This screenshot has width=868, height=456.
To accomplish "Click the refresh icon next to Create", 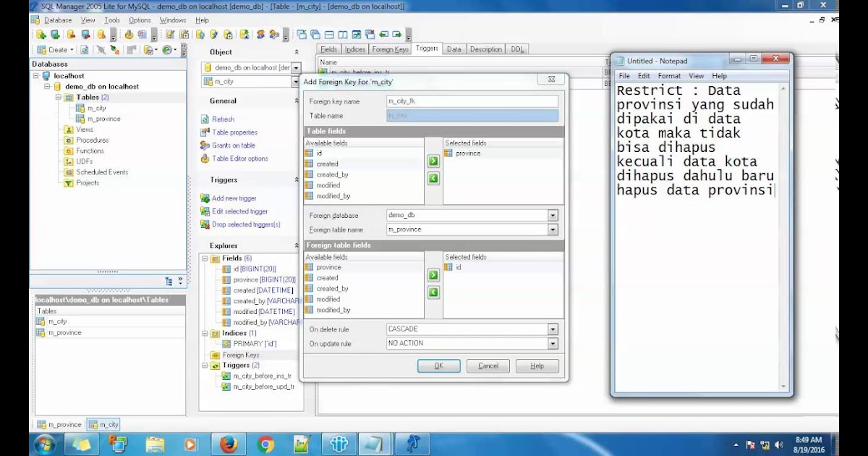I will coord(85,50).
